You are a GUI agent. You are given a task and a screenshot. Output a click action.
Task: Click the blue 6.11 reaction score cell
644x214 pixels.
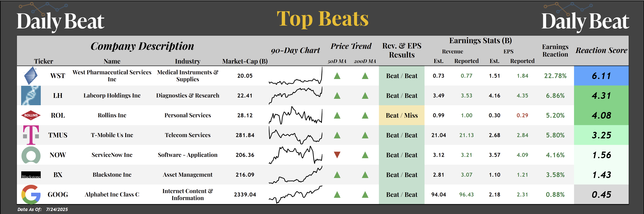click(601, 76)
